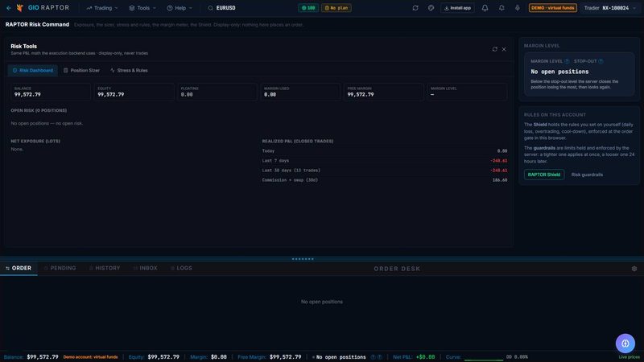Viewport: 644px width, 362px height.
Task: Click the Install app button
Action: (457, 8)
